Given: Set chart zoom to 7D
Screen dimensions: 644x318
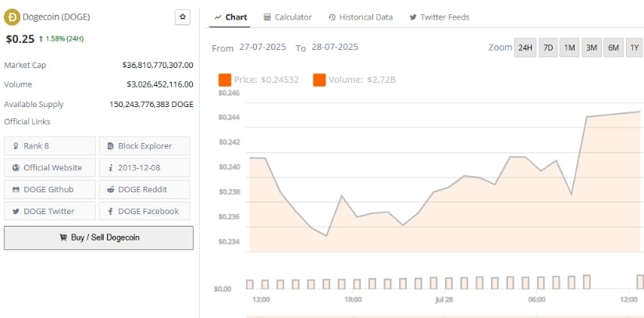Looking at the screenshot, I should coord(548,48).
